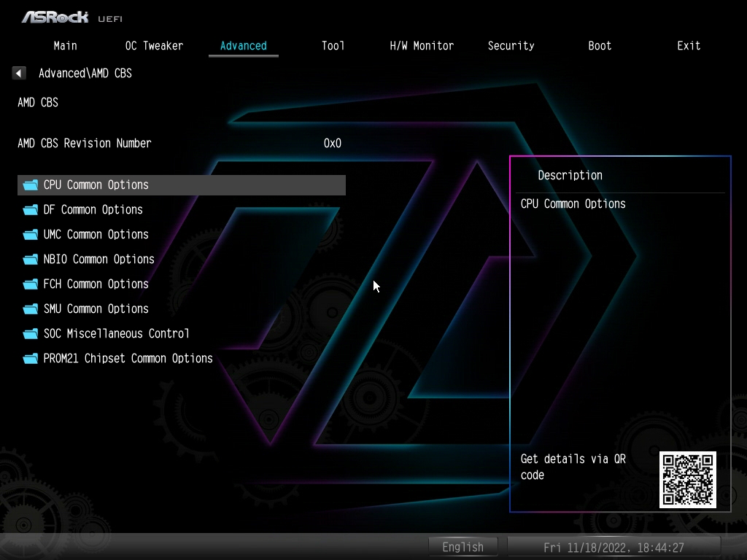Click folder icon of UMC Common Options
Image resolution: width=747 pixels, height=560 pixels.
(31, 234)
